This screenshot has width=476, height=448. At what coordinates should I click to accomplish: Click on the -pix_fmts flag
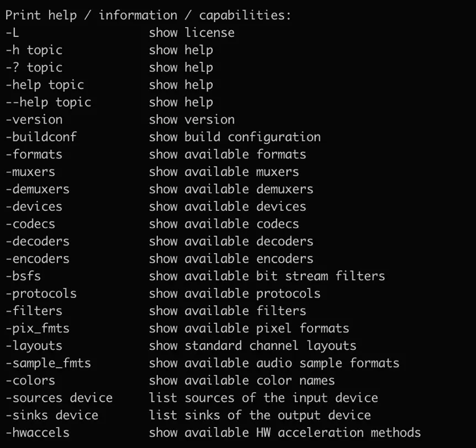click(38, 328)
